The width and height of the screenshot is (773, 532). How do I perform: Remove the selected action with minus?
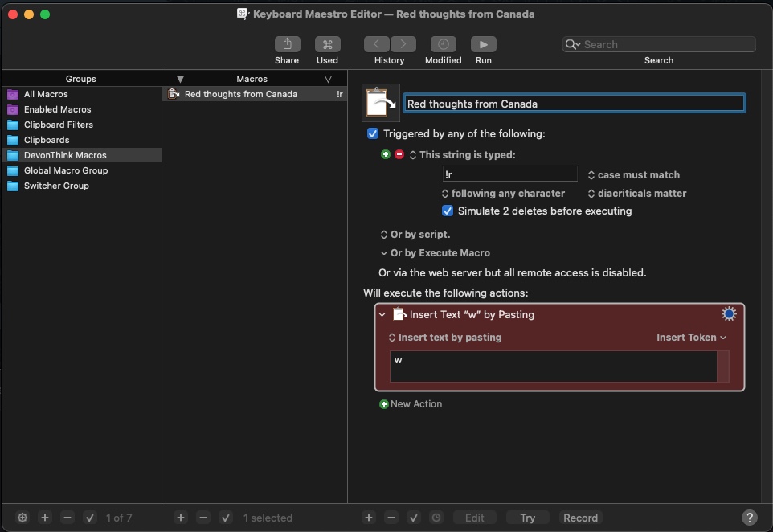pyautogui.click(x=391, y=518)
